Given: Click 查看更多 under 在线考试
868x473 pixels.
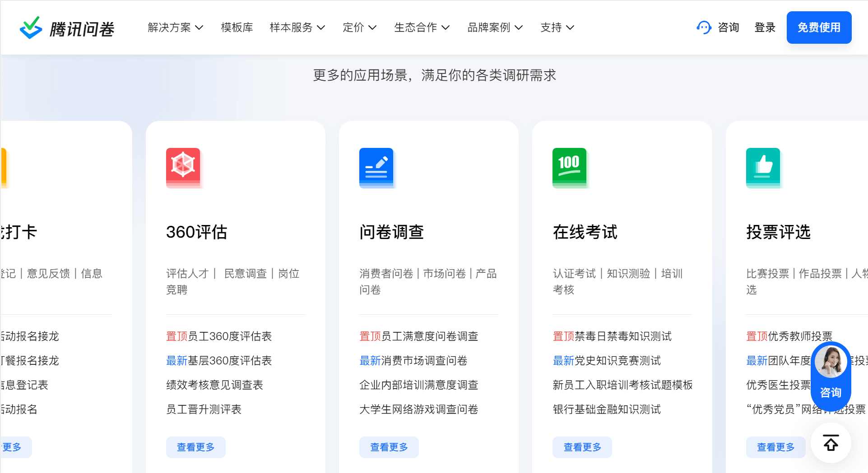Looking at the screenshot, I should click(x=582, y=447).
